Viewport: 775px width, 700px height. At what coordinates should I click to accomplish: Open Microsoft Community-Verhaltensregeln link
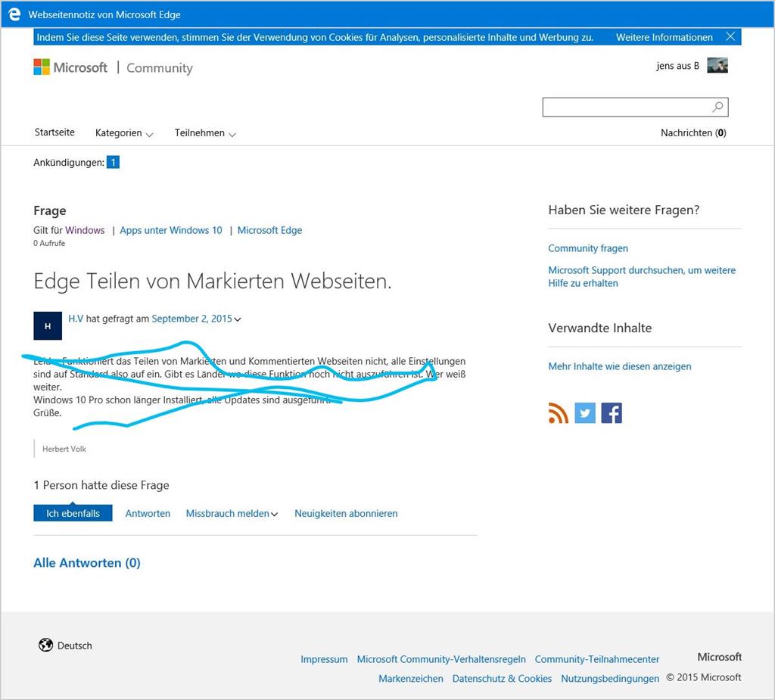[441, 659]
